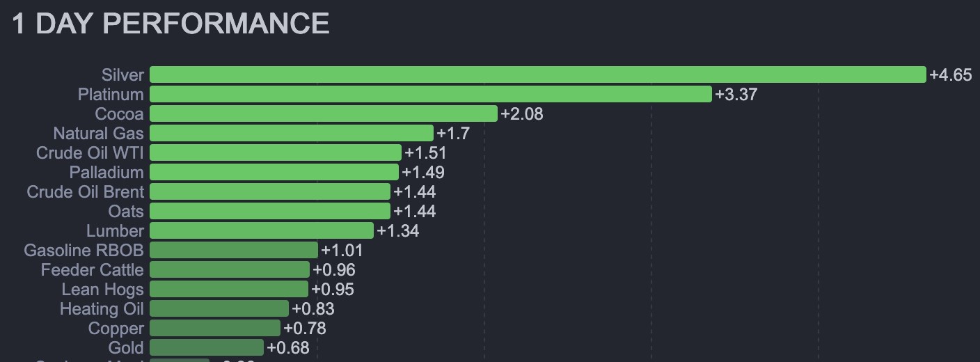
Task: Click the Natural Gas bar
Action: 291,133
